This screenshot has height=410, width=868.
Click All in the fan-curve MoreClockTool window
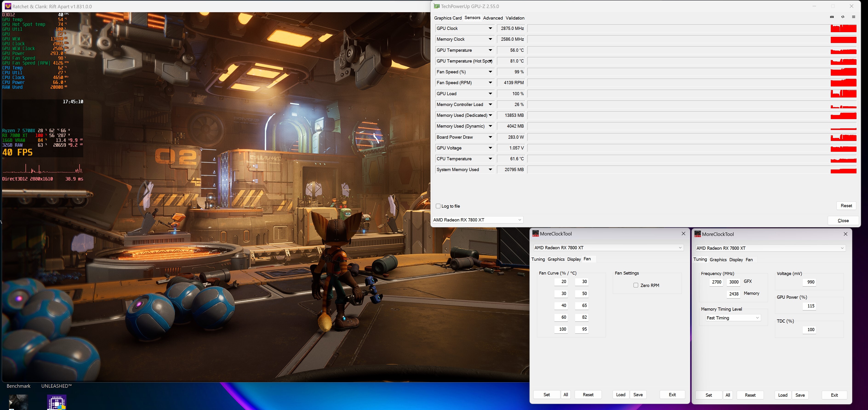[x=566, y=395]
